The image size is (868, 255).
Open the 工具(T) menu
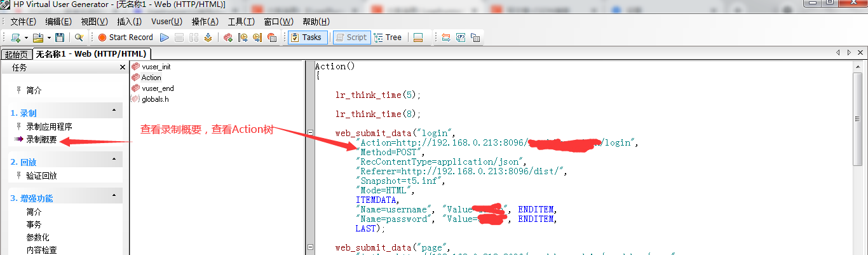point(241,22)
